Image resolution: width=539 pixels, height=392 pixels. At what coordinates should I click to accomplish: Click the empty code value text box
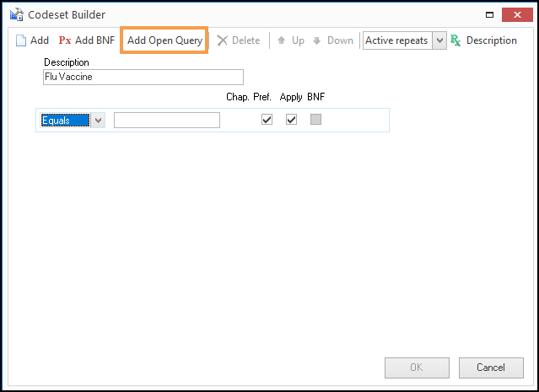click(167, 121)
